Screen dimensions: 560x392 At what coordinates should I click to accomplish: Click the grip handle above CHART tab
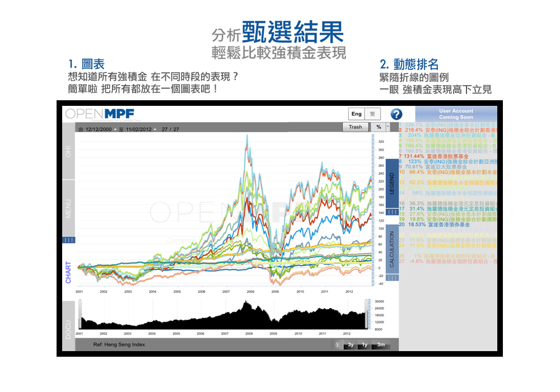coord(68,240)
